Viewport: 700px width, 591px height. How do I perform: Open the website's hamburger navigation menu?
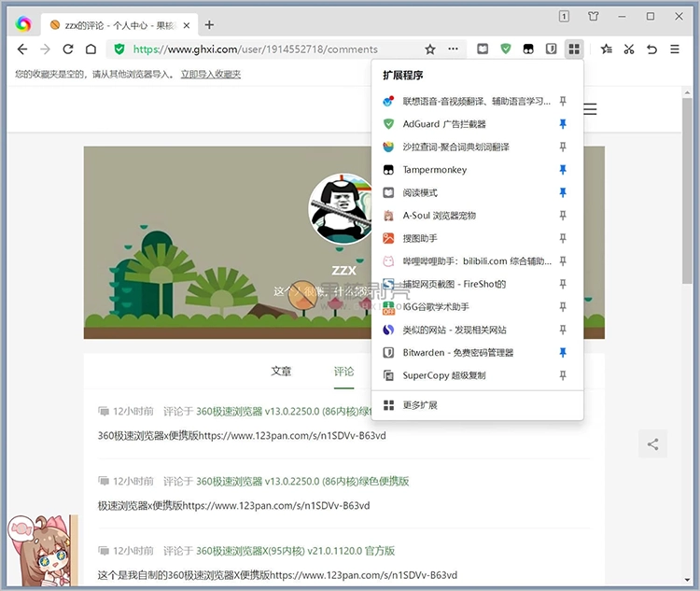point(590,109)
